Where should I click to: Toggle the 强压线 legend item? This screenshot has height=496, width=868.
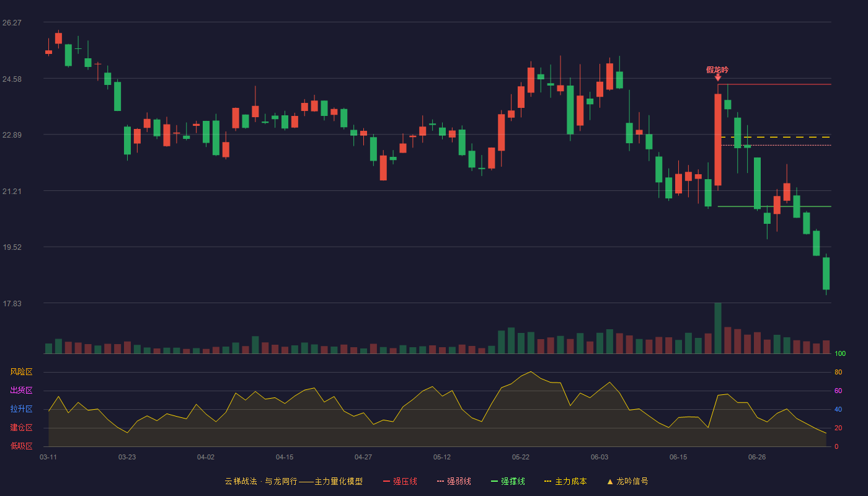coord(400,481)
